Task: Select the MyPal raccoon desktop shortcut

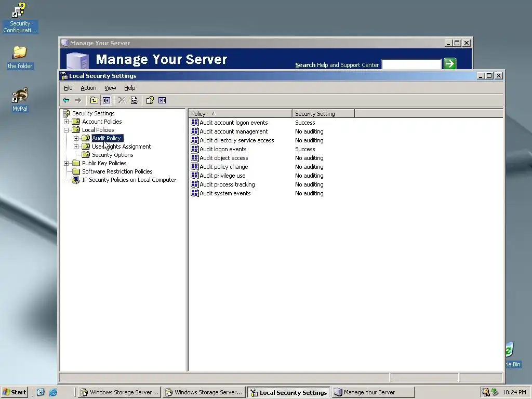Action: pyautogui.click(x=20, y=100)
